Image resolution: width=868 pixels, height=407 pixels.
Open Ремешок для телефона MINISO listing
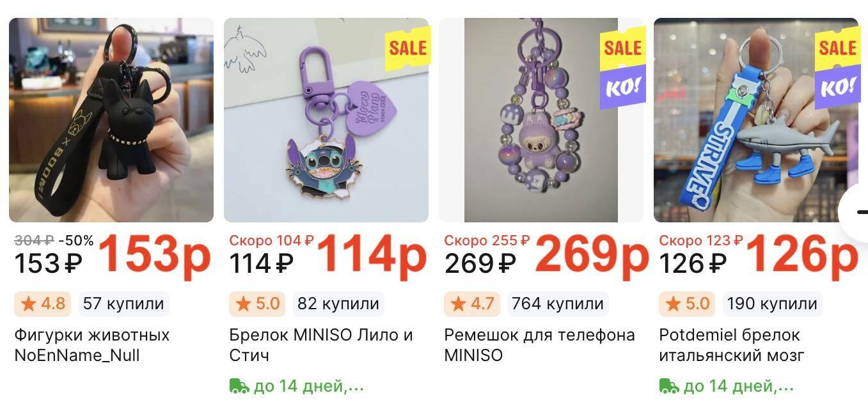tap(539, 345)
